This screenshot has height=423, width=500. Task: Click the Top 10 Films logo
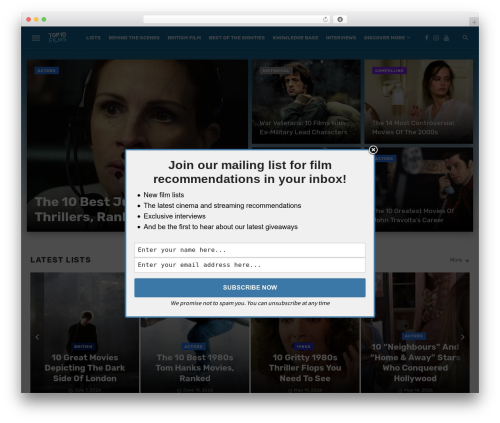pos(57,37)
